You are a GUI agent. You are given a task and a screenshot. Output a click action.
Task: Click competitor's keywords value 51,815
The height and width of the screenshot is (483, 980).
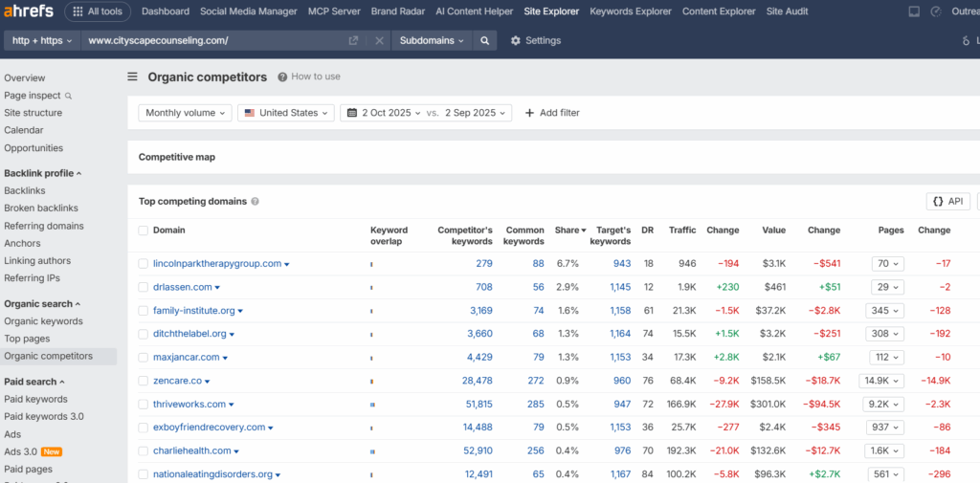pyautogui.click(x=479, y=405)
